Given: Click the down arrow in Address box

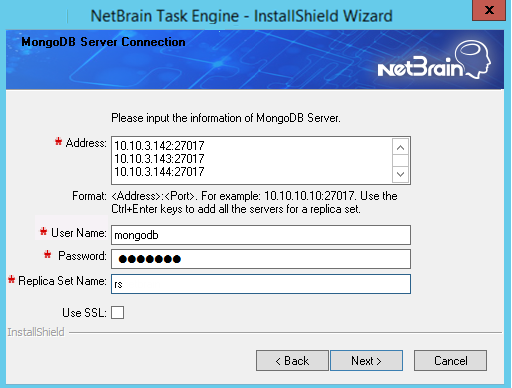Looking at the screenshot, I should point(400,174).
